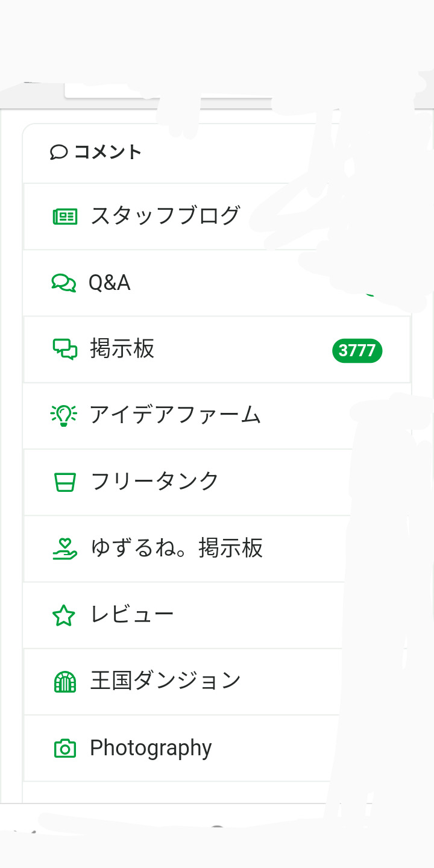
Task: Click the heart-in-hand icon for ゆずるね。掲示板
Action: point(64,549)
